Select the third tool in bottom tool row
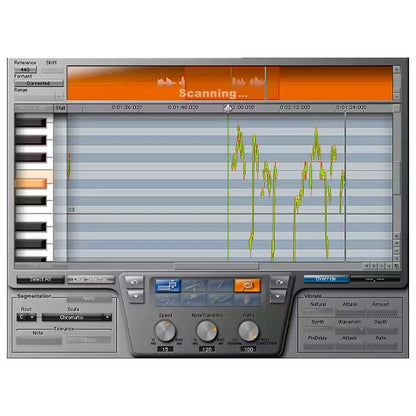Image resolution: width=416 pixels, height=416 pixels. tap(220, 300)
